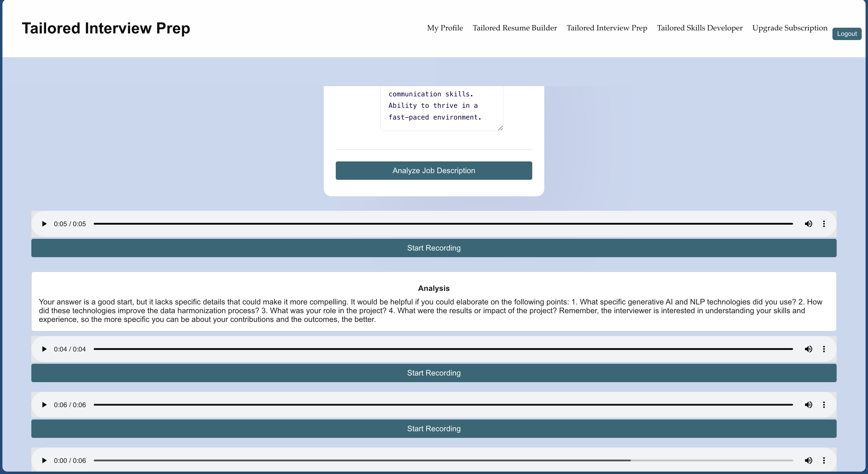Start Recording below the 0:05 audio
The height and width of the screenshot is (474, 868).
[434, 248]
